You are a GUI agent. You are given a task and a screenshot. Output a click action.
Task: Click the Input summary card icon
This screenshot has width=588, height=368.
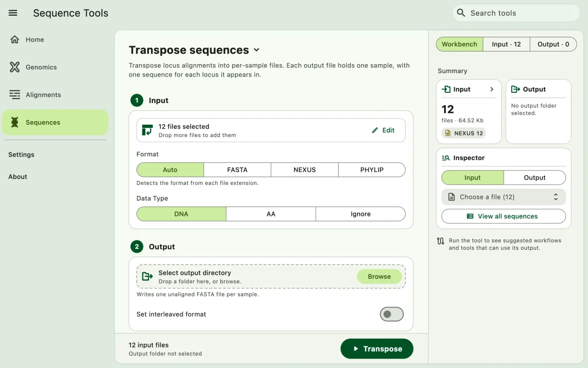pyautogui.click(x=446, y=89)
